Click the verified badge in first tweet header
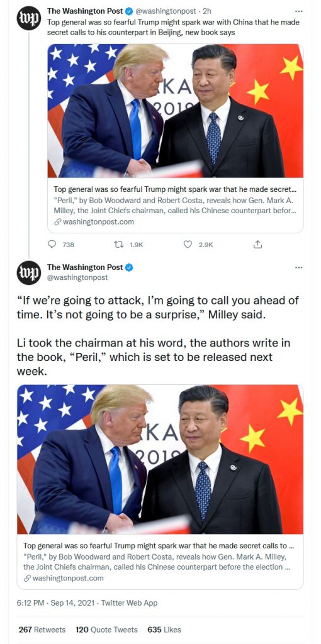 128,11
